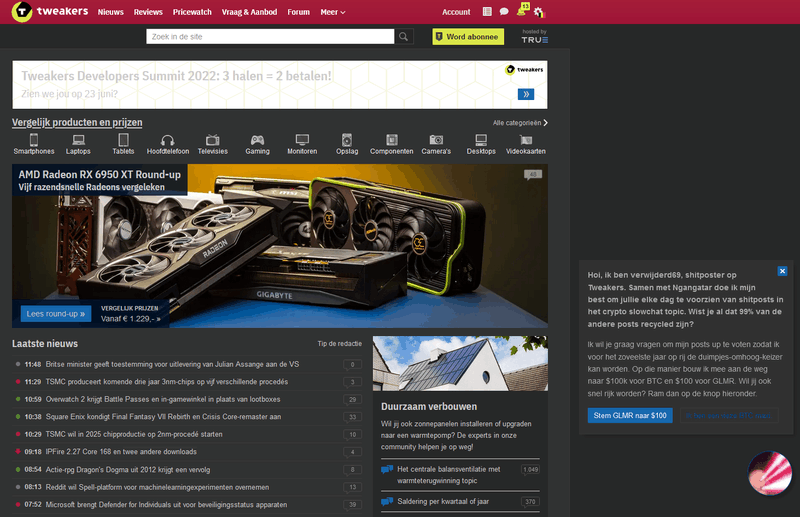Click the blue arrow on Developers Summit banner
The height and width of the screenshot is (517, 800).
(526, 94)
